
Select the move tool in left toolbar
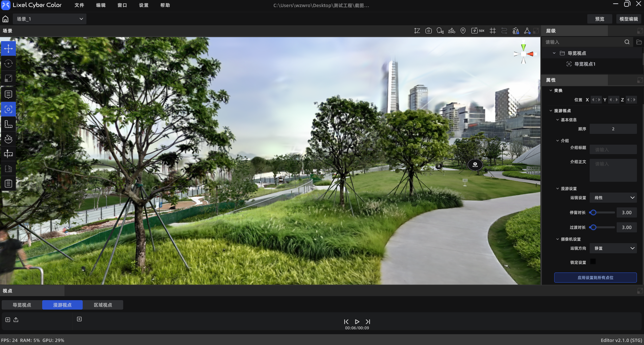[8, 49]
